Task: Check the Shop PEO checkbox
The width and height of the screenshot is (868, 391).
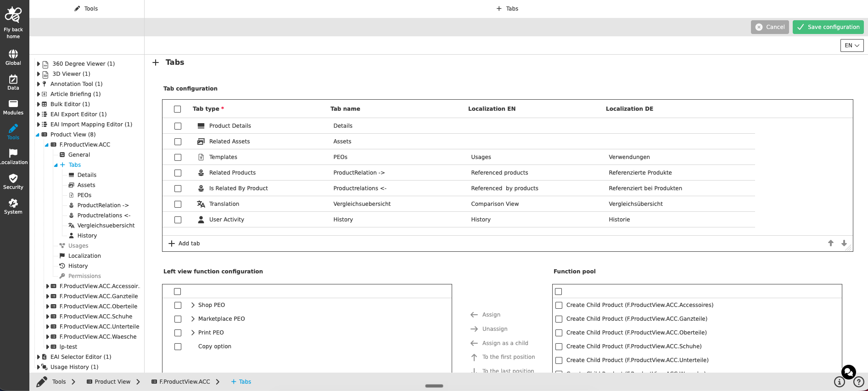Action: [x=178, y=306]
